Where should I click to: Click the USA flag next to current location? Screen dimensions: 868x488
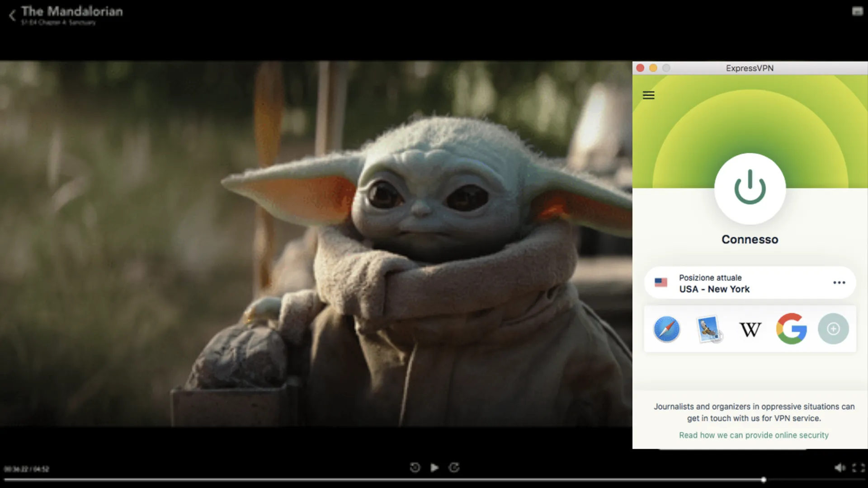[x=661, y=283]
